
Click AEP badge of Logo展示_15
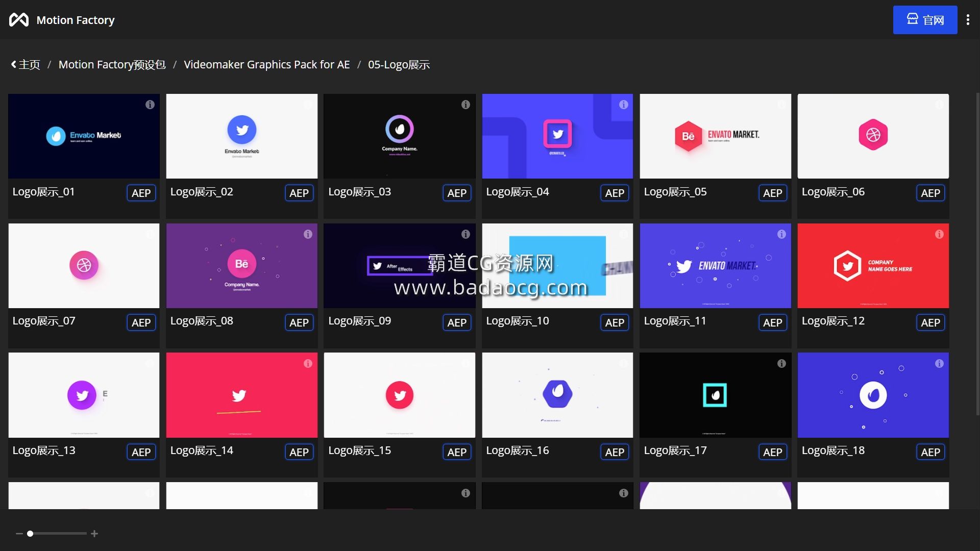pyautogui.click(x=457, y=453)
